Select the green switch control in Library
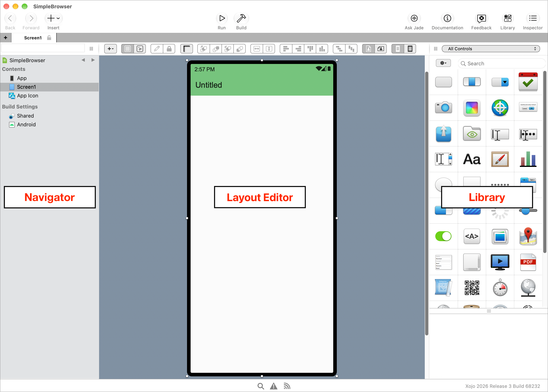 pos(443,236)
